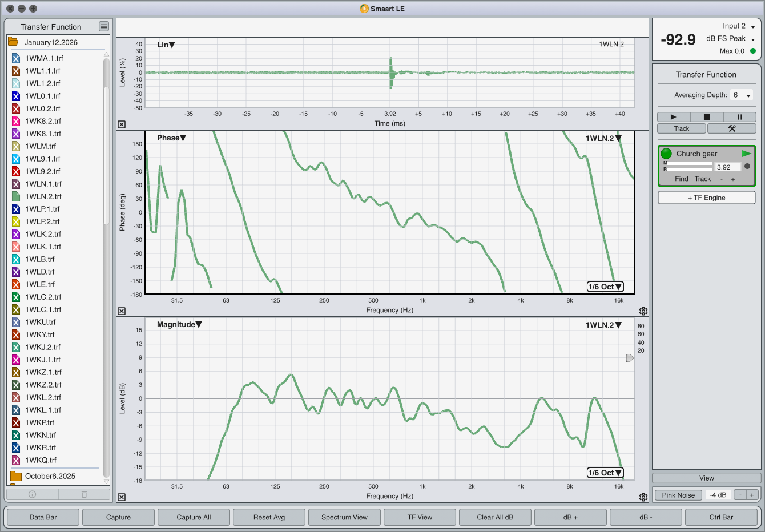Open the Phase graph 1/6 Oct smoothing dropdown
The image size is (765, 532).
(605, 287)
